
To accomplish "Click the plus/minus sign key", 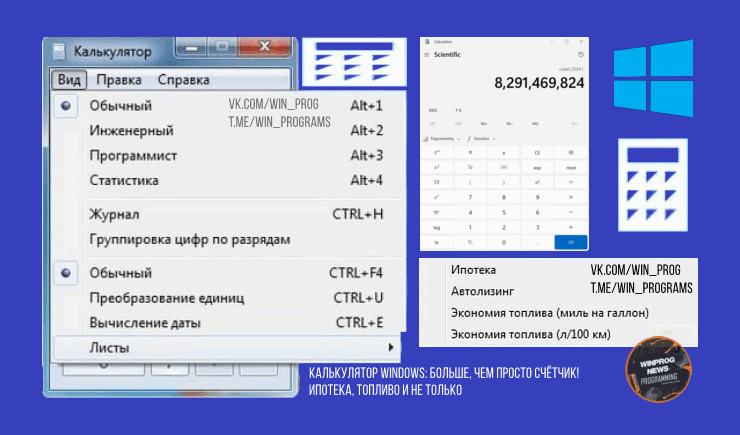I will (470, 243).
